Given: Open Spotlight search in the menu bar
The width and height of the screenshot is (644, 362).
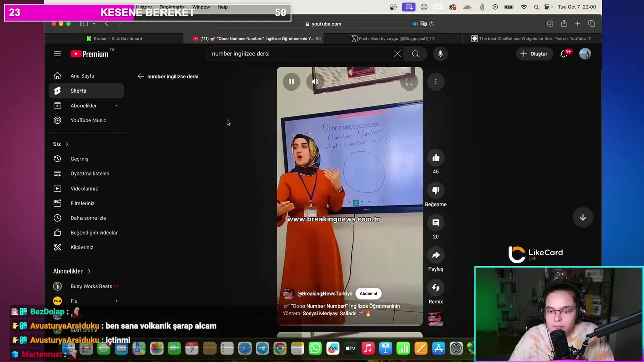Looking at the screenshot, I should [x=536, y=7].
